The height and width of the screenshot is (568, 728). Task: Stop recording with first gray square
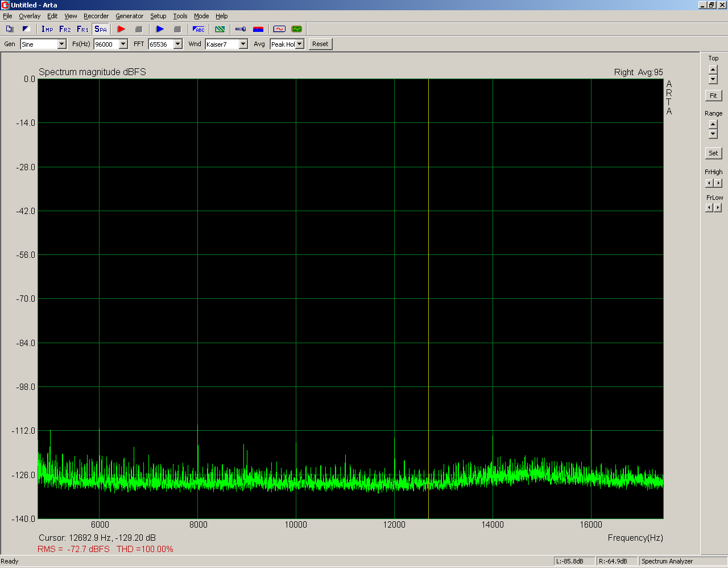(139, 29)
